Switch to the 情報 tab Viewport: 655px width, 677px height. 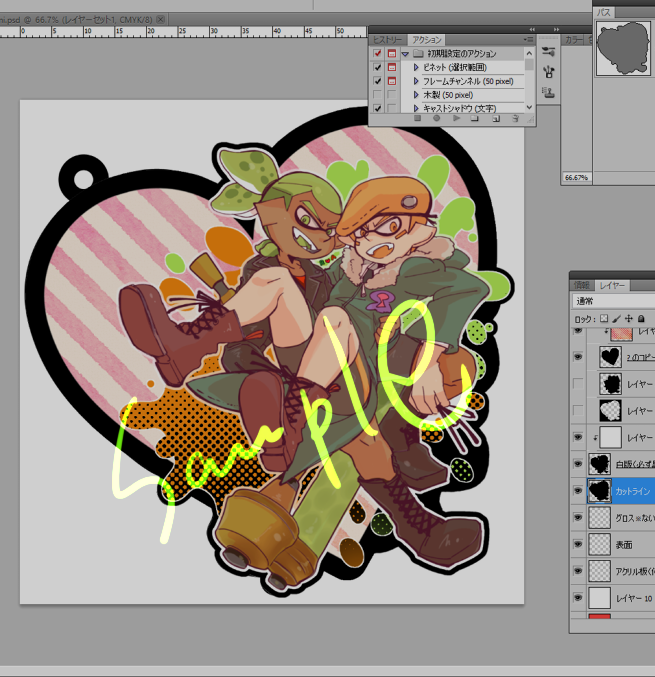[581, 285]
